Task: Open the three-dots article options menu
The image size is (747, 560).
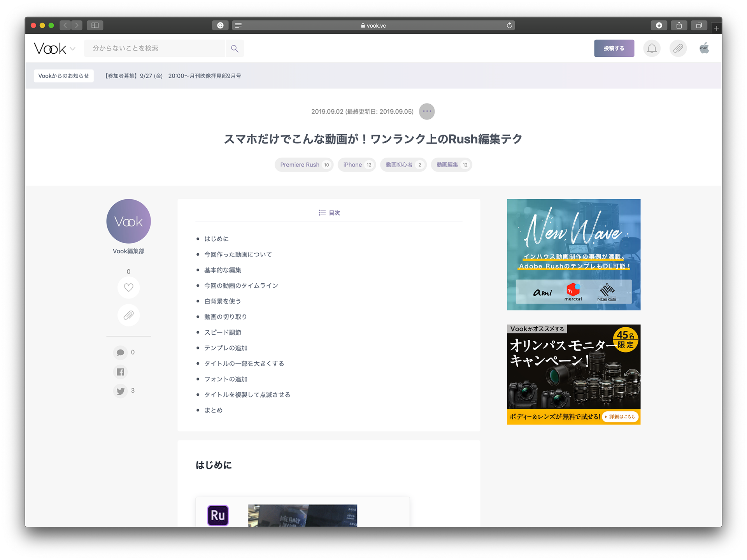Action: point(427,112)
